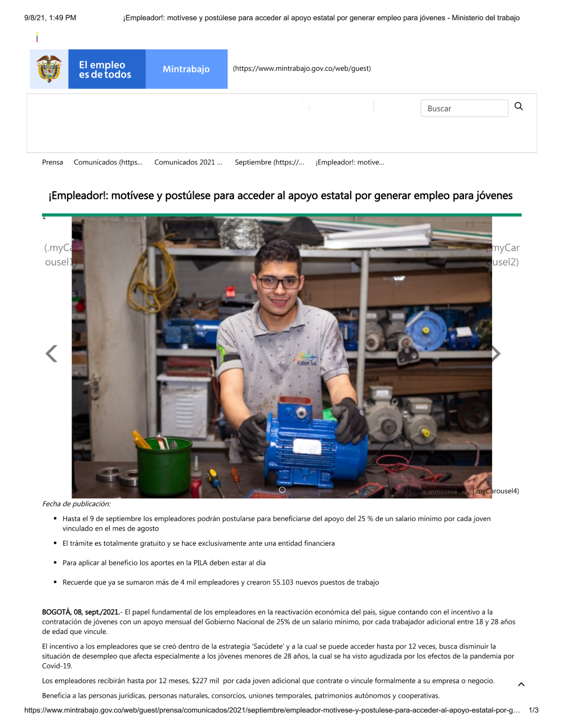Viewport: 563px width, 728px height.
Task: Click the ¡Empleador!: motive... breadcrumb item
Action: pyautogui.click(x=350, y=163)
